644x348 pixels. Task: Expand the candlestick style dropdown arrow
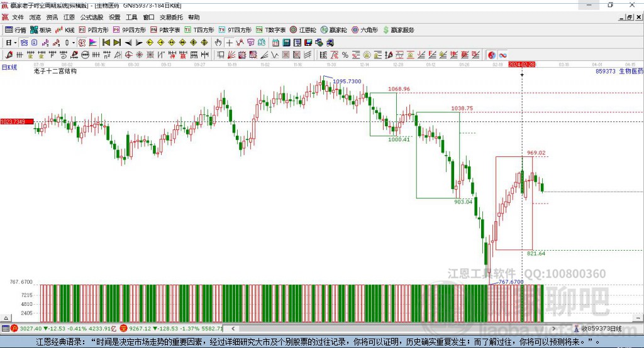tap(74, 43)
